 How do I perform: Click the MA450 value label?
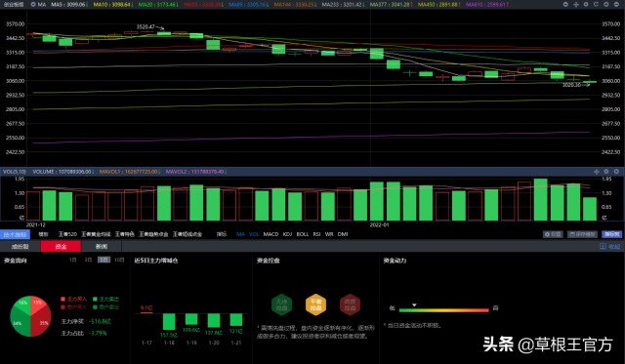(x=438, y=4)
